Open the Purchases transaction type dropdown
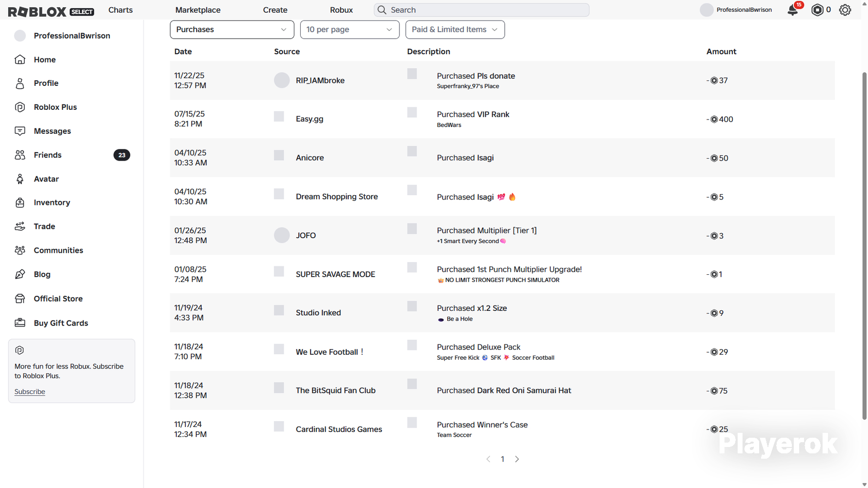Viewport: 868px width, 488px height. [232, 29]
